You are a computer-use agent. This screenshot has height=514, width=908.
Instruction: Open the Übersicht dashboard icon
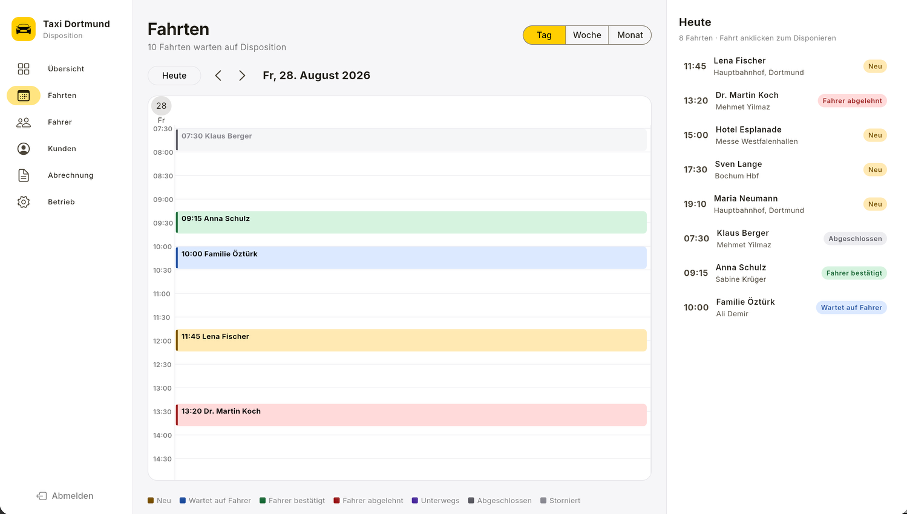point(23,69)
